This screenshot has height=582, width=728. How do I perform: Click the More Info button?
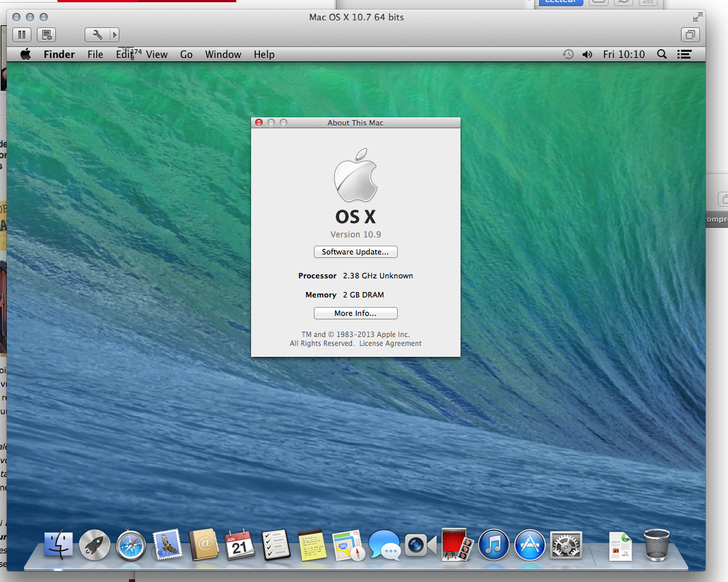[x=355, y=313]
